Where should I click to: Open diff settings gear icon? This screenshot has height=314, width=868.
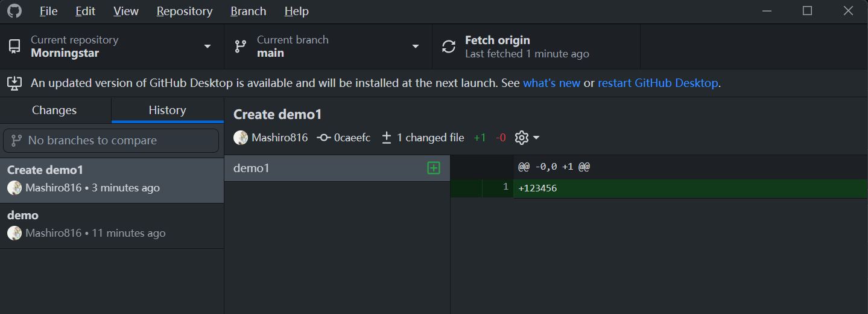(x=522, y=138)
